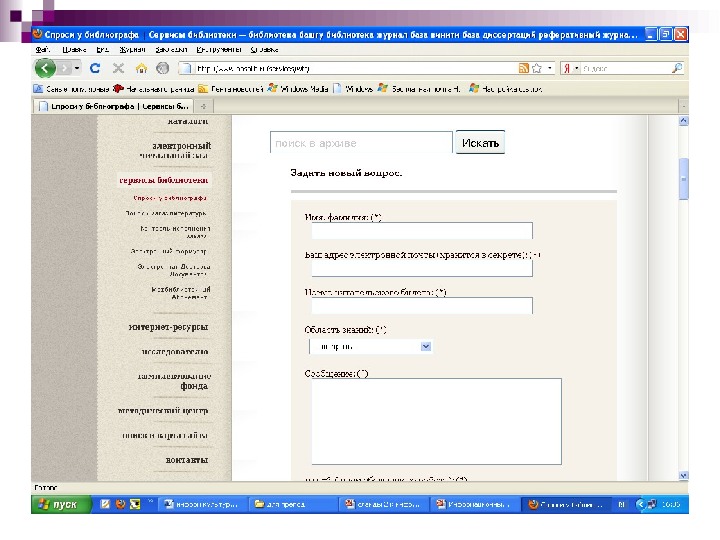Click the поиск в архиве search field

[x=361, y=143]
